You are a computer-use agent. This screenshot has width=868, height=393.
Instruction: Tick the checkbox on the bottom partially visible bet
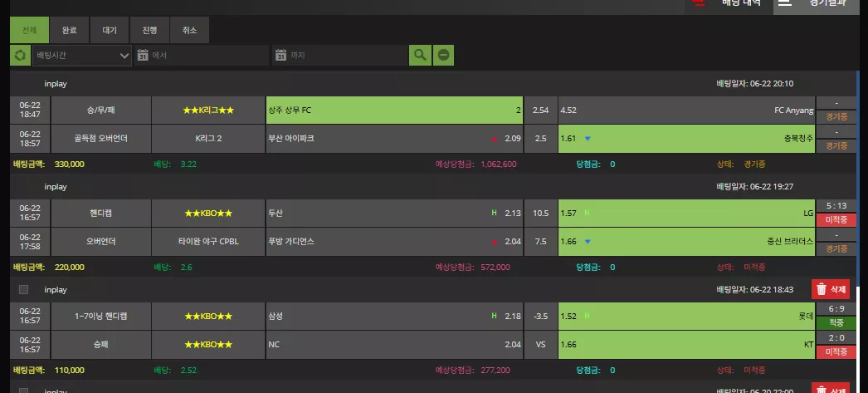23,391
